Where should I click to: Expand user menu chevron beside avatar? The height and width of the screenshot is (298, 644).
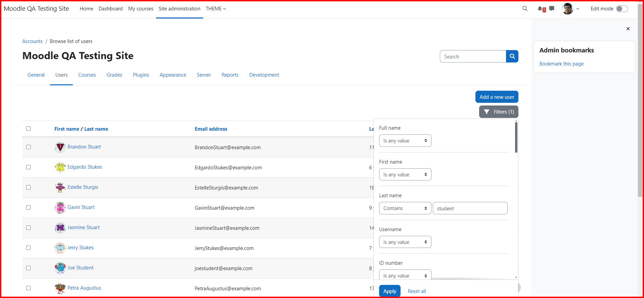point(578,9)
